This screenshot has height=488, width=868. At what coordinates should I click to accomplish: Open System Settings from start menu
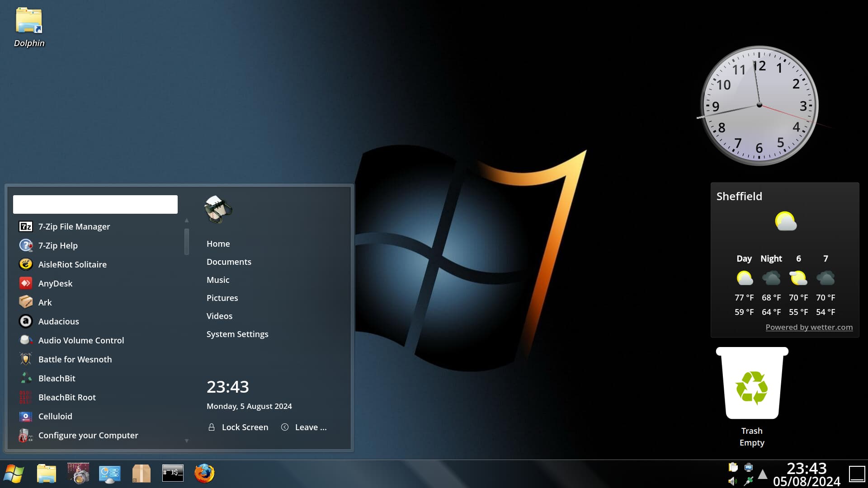(237, 334)
